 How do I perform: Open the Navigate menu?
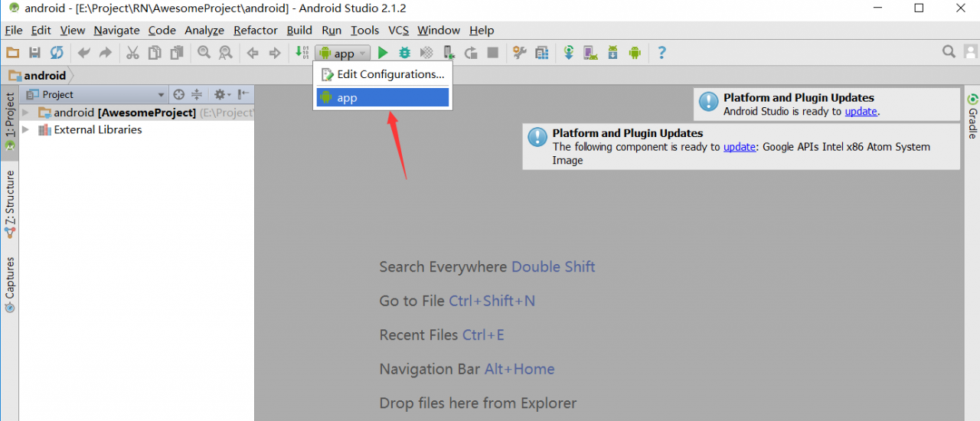pos(117,30)
